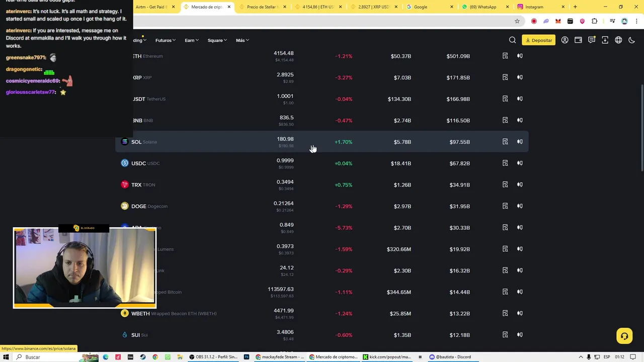Open the media control music icon
Screen dimensions: 644x362
coord(612,21)
